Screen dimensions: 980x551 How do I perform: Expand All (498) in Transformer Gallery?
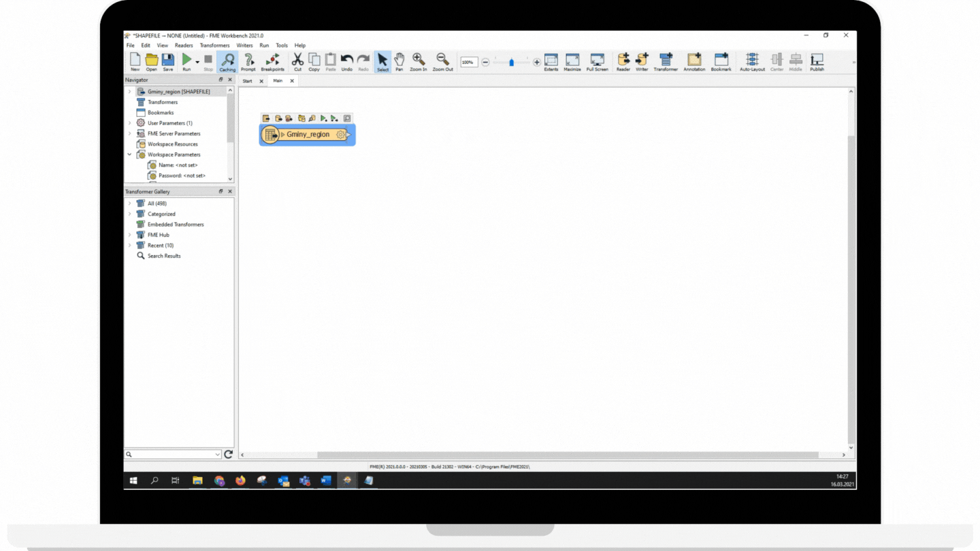pyautogui.click(x=129, y=203)
